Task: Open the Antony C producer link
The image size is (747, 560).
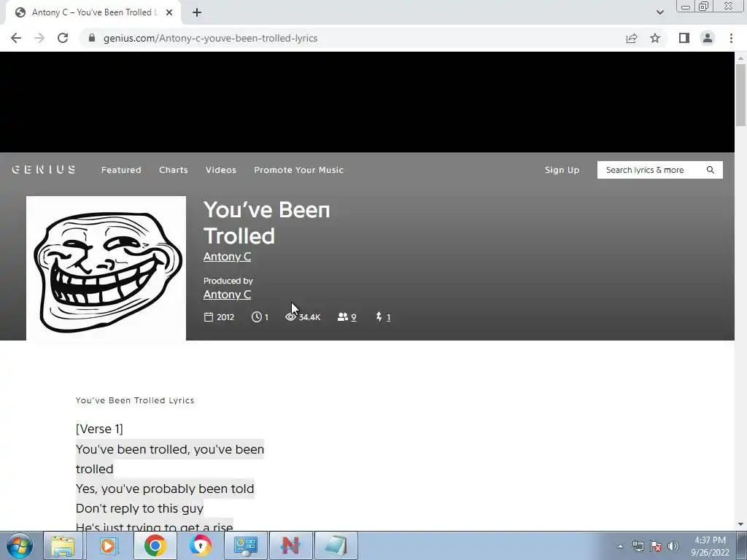Action: (x=228, y=295)
